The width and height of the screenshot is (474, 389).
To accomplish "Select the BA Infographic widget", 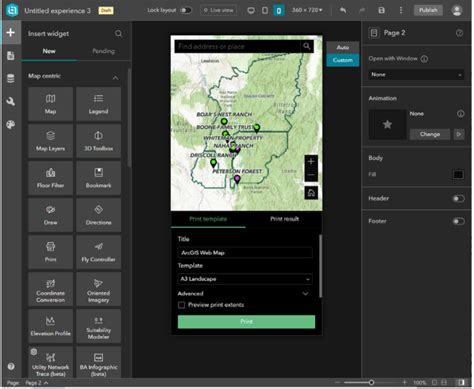I will click(x=98, y=362).
